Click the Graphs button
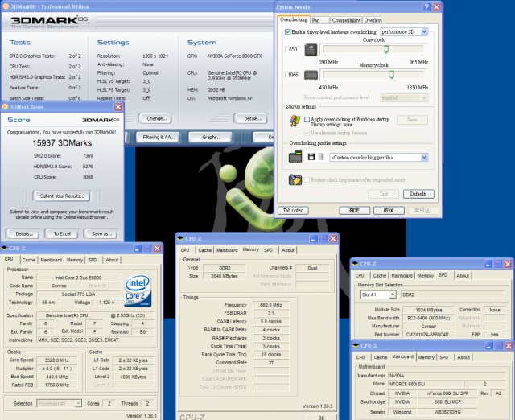The width and height of the screenshot is (515, 420). pos(212,138)
